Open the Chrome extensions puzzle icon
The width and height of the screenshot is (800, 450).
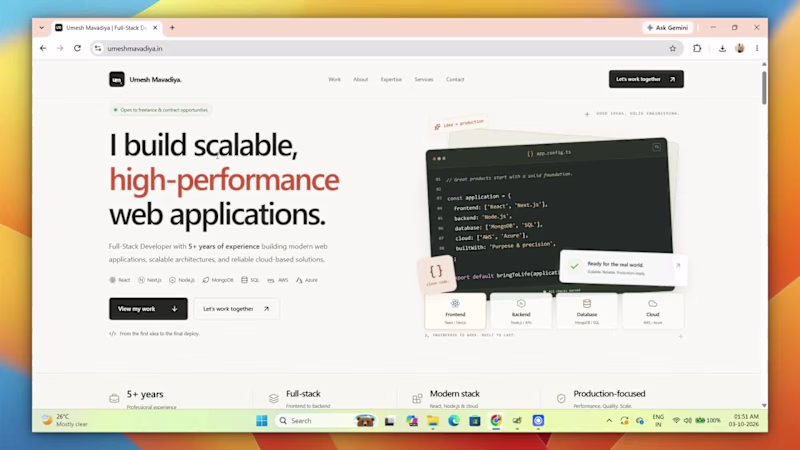click(x=697, y=48)
